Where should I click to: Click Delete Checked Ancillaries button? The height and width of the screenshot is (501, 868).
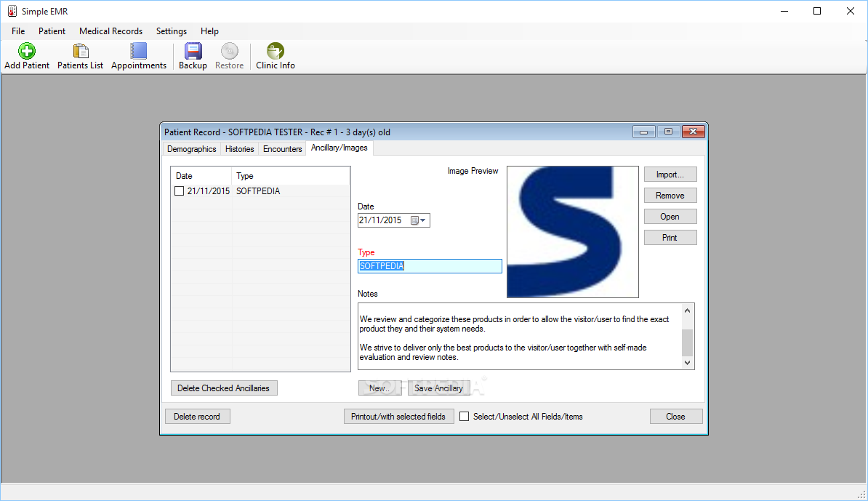point(224,388)
